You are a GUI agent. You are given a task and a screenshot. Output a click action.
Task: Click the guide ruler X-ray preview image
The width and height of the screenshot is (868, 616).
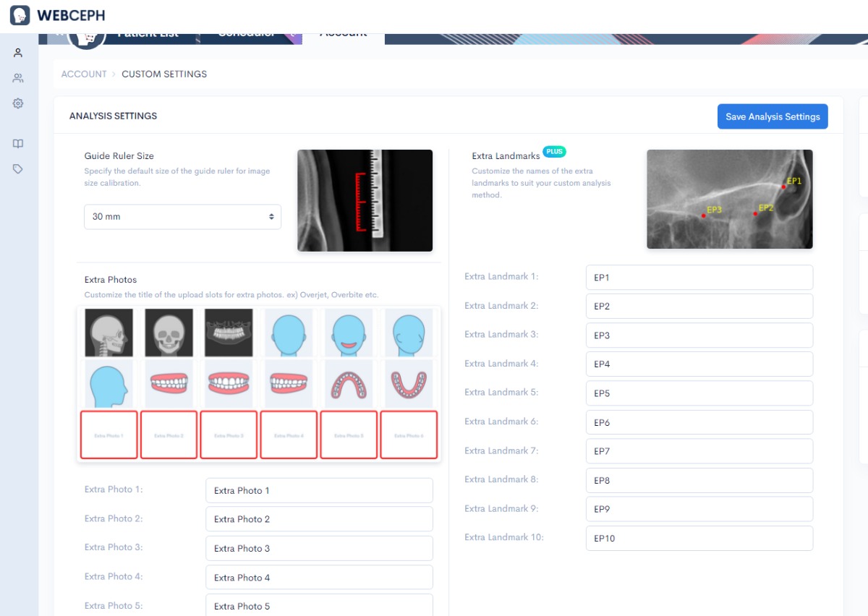[365, 200]
